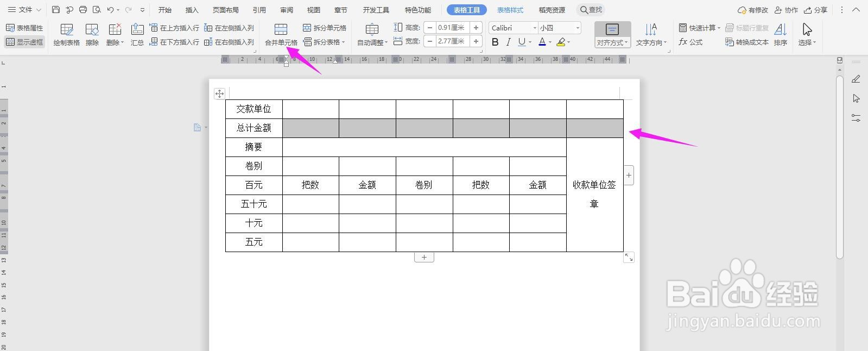The width and height of the screenshot is (868, 351).
Task: Open the 章节 tab
Action: 341,10
